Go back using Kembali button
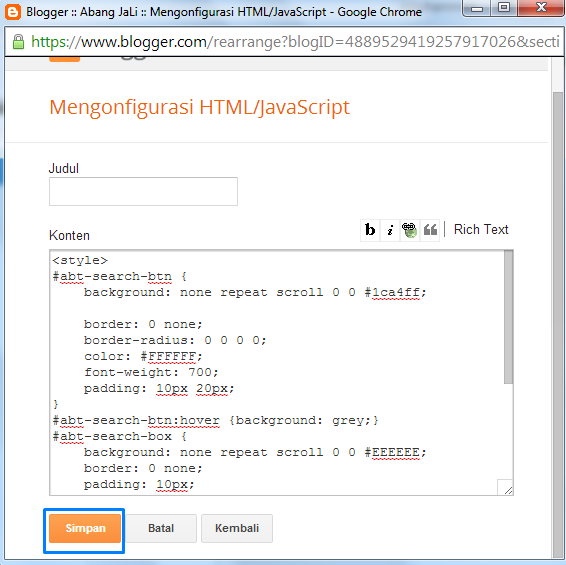The width and height of the screenshot is (566, 565). coord(237,528)
